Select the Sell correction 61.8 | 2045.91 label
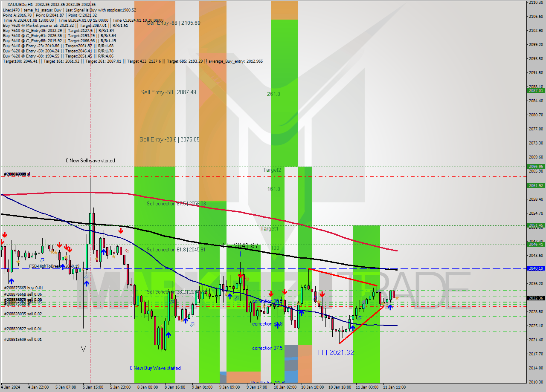The width and height of the screenshot is (546, 392). (176, 250)
